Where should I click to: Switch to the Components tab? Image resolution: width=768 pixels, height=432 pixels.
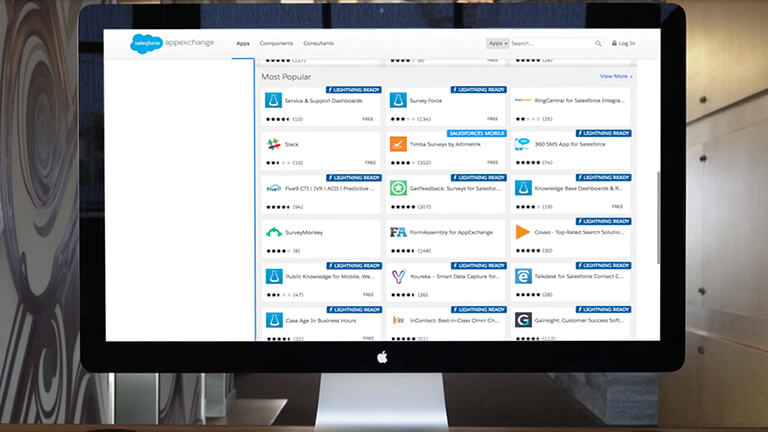click(x=276, y=43)
